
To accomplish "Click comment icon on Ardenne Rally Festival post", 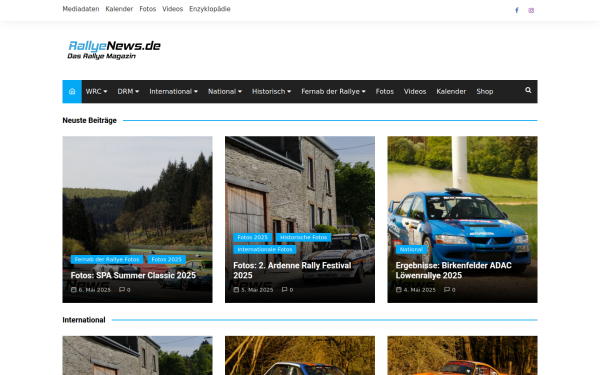I will (x=284, y=290).
